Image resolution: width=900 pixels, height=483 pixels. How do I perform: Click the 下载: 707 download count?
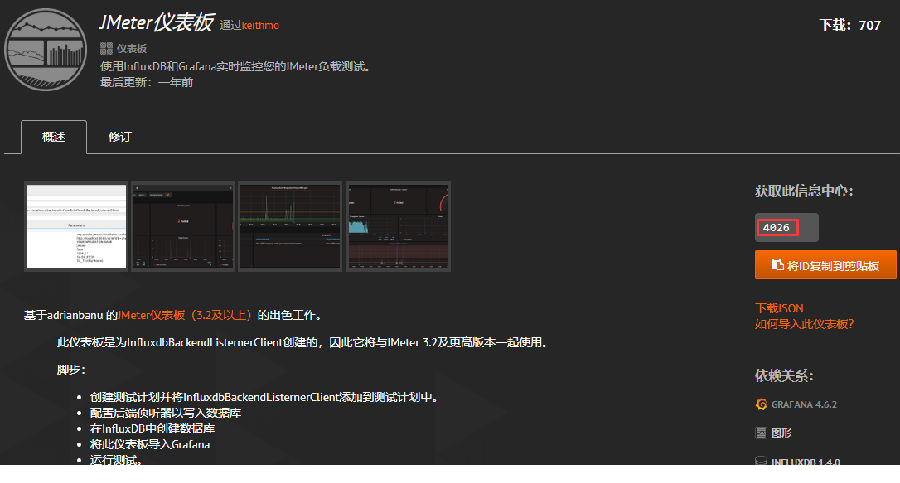coord(849,25)
